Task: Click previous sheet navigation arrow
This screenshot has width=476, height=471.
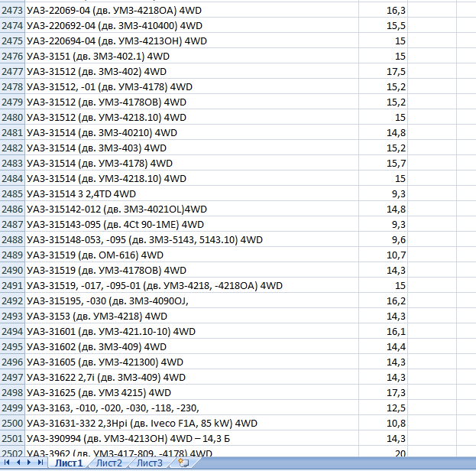Action: click(18, 463)
